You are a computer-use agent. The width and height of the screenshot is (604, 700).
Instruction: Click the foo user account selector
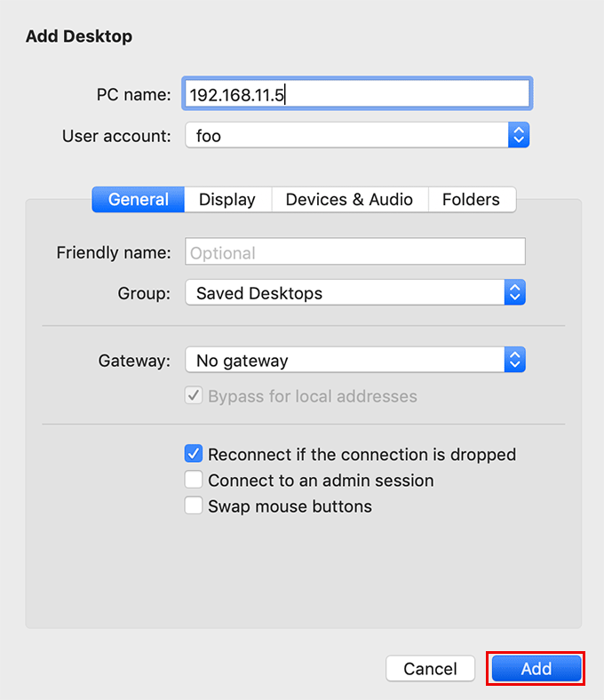click(x=346, y=136)
